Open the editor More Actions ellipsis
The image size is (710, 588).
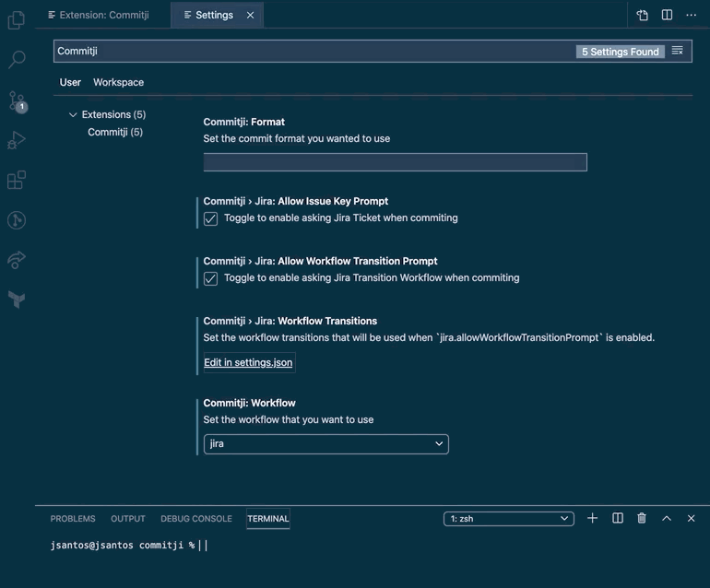tap(691, 15)
